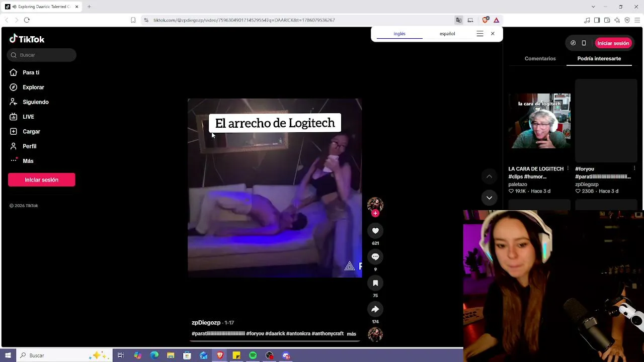The width and height of the screenshot is (644, 362).
Task: Open zpDiegozp username under video
Action: pyautogui.click(x=206, y=323)
